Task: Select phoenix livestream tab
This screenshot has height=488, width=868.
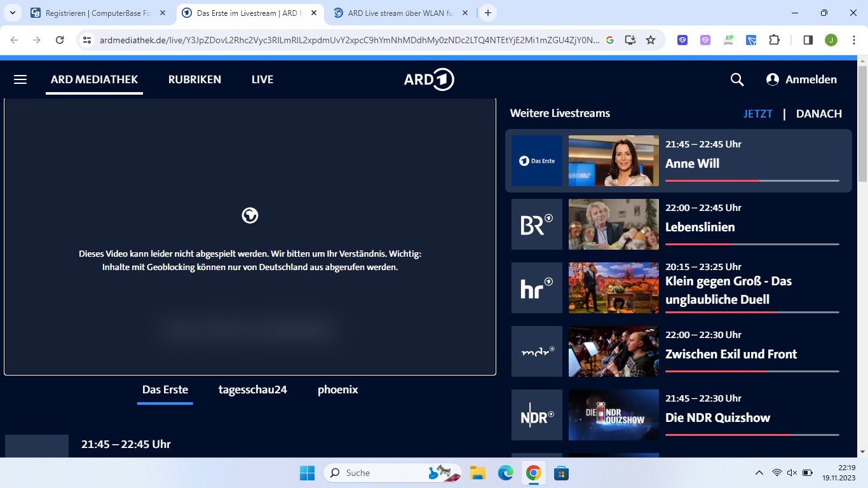Action: click(338, 390)
